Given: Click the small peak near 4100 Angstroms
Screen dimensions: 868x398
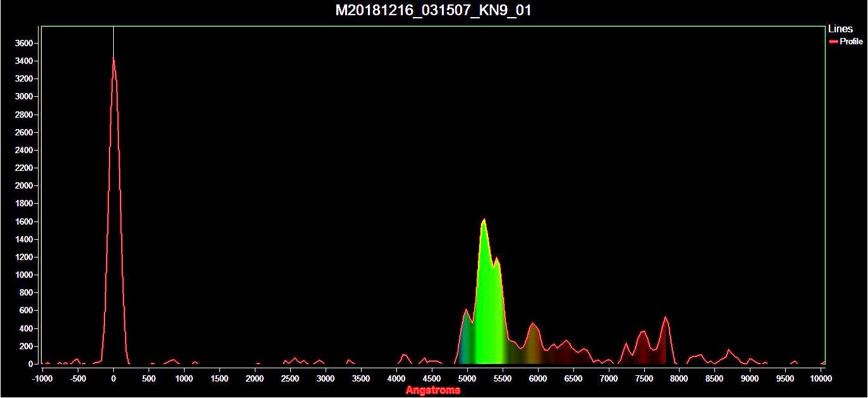Looking at the screenshot, I should coord(404,354).
